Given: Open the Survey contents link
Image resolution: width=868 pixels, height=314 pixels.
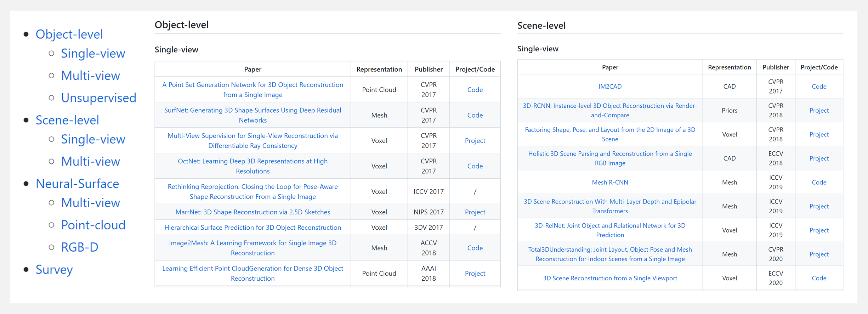Looking at the screenshot, I should [x=54, y=270].
